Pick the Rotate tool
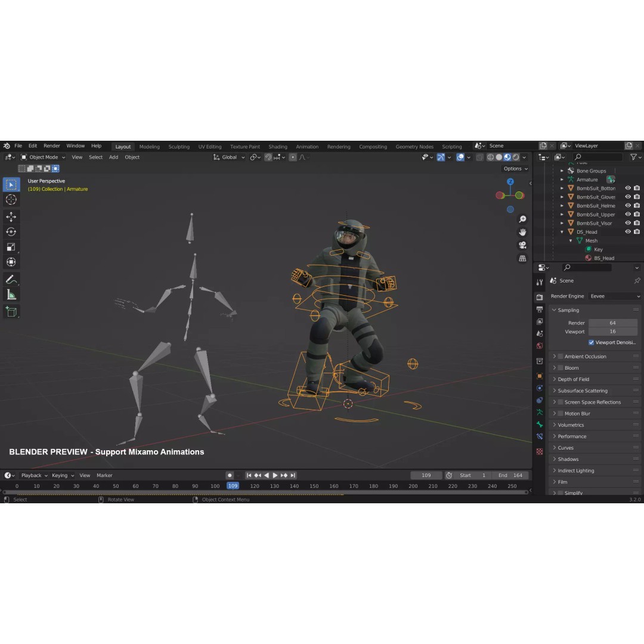The image size is (644, 644). (11, 231)
